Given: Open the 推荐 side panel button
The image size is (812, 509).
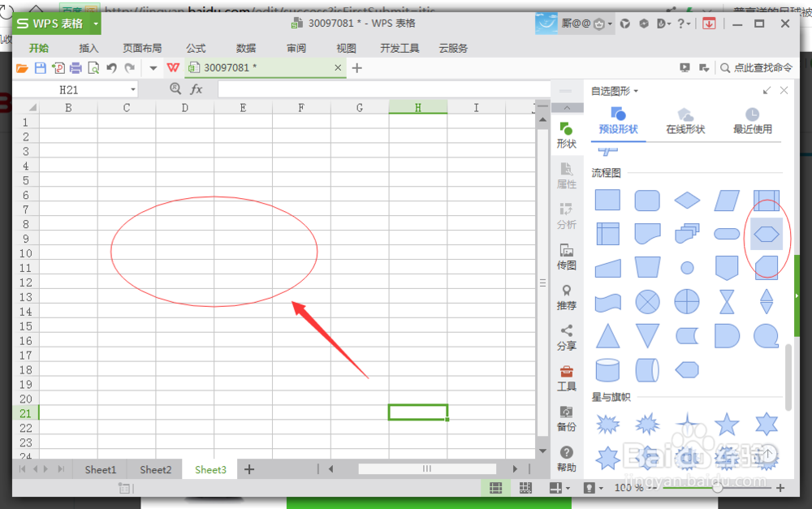Looking at the screenshot, I should click(567, 298).
